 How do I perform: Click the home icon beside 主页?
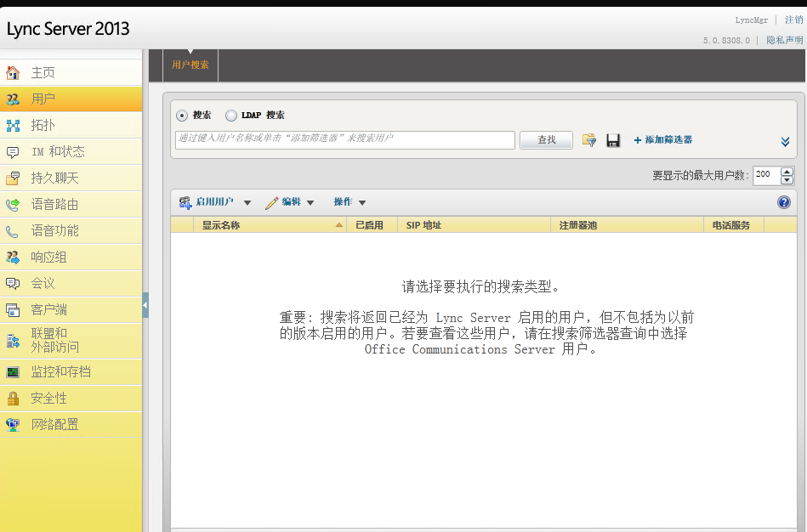13,72
